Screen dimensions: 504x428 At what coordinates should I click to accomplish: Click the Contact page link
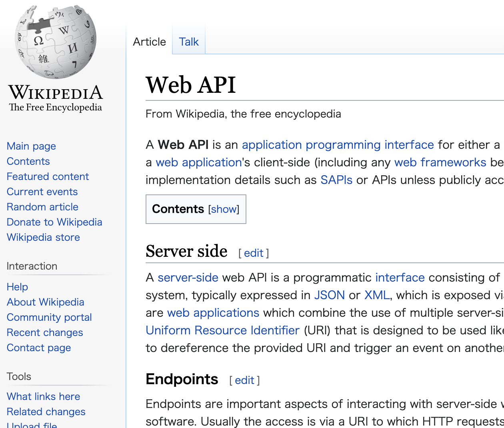[x=38, y=348]
